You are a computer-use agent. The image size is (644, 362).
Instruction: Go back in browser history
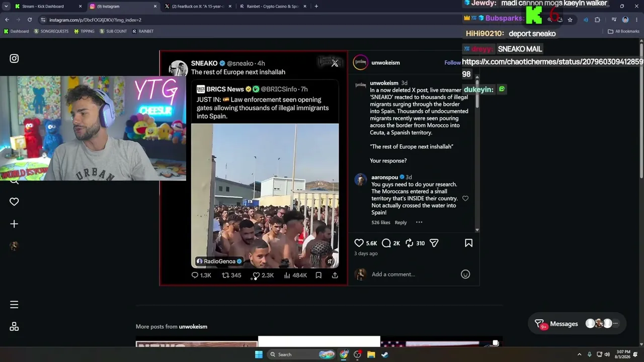click(7, 20)
